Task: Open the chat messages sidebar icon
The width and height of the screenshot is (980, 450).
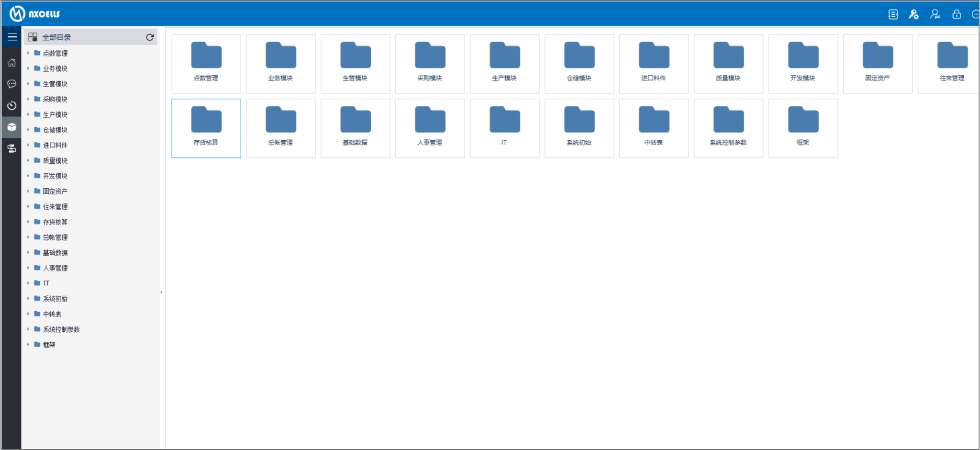Action: pos(12,84)
